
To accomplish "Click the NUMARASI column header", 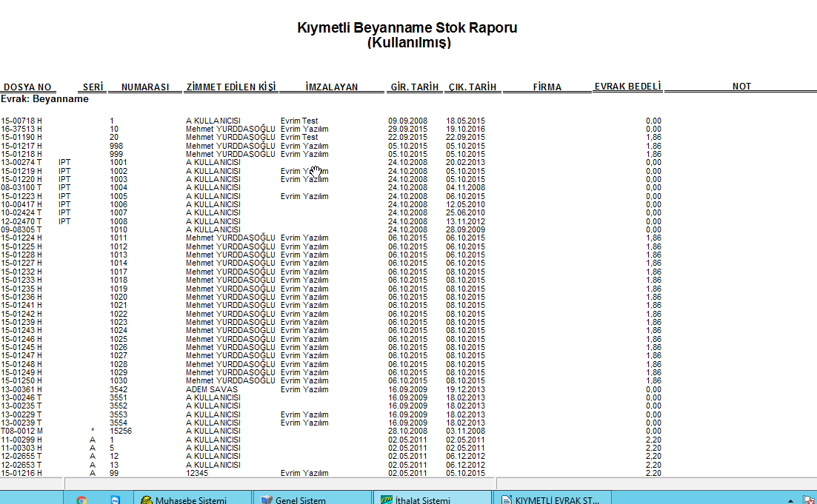I will point(145,87).
